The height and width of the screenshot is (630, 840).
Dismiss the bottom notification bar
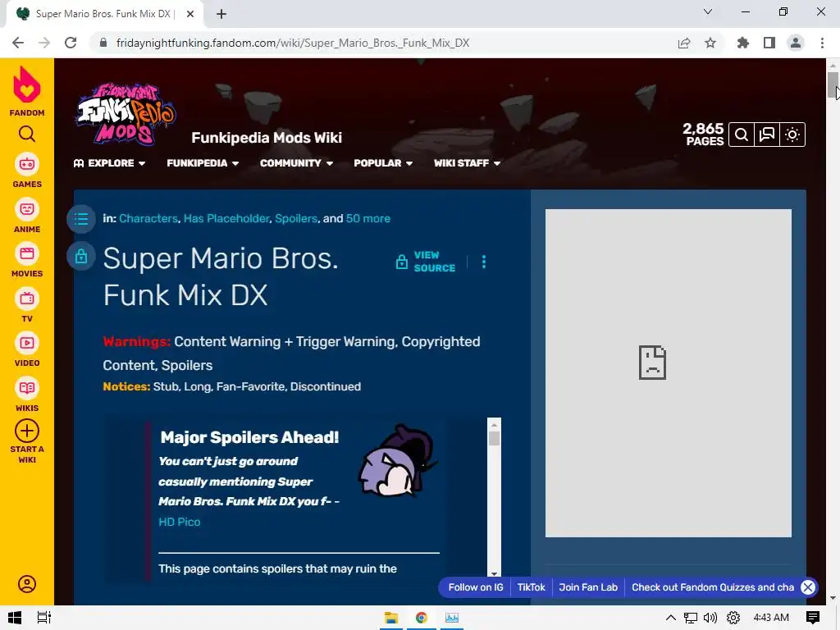[808, 587]
